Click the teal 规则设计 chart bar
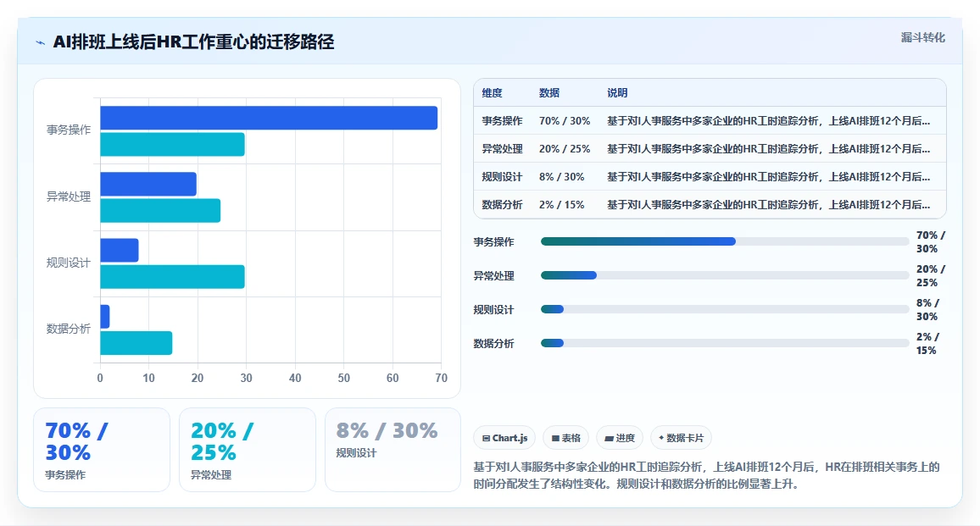980x526 pixels. tap(172, 277)
